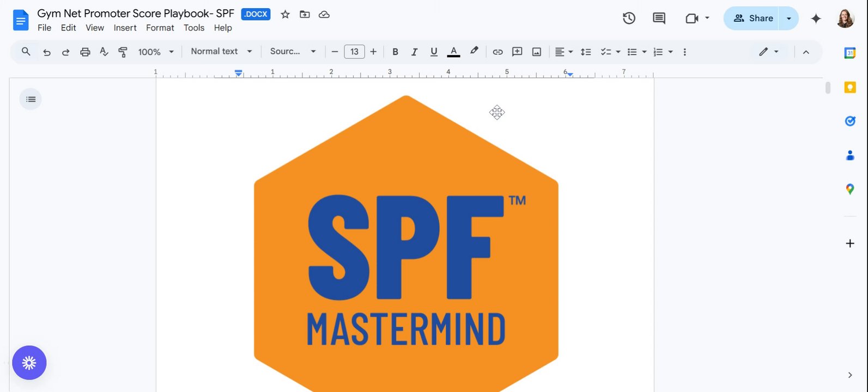Open line and paragraph spacing

coord(586,52)
